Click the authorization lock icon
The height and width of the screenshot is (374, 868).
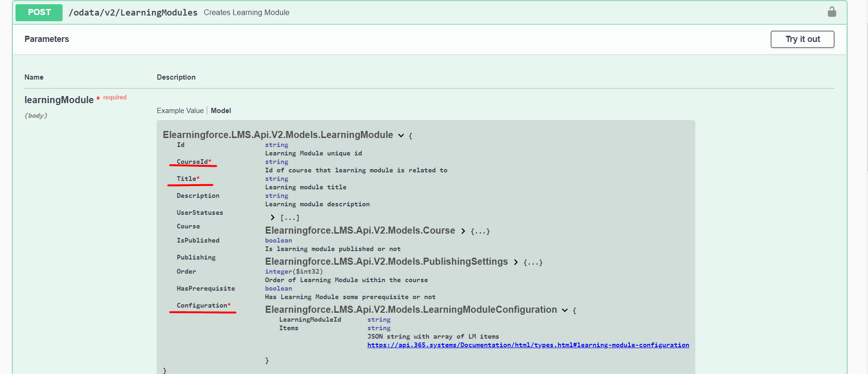[832, 12]
